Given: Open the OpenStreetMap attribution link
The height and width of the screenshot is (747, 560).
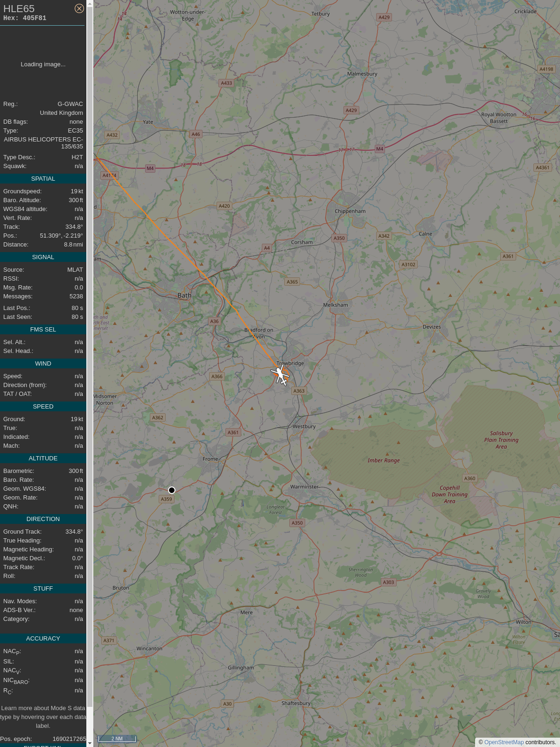Looking at the screenshot, I should click(x=504, y=742).
